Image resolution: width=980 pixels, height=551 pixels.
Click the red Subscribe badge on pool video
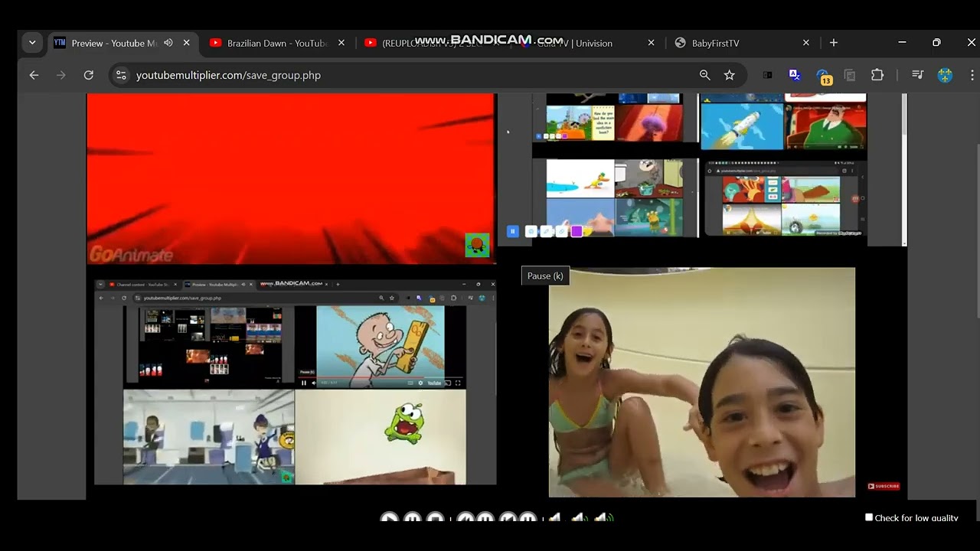tap(884, 486)
